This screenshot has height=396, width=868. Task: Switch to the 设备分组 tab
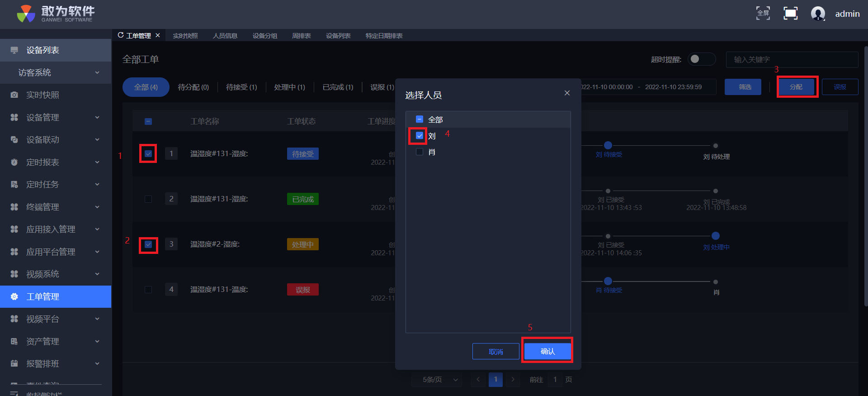(265, 36)
